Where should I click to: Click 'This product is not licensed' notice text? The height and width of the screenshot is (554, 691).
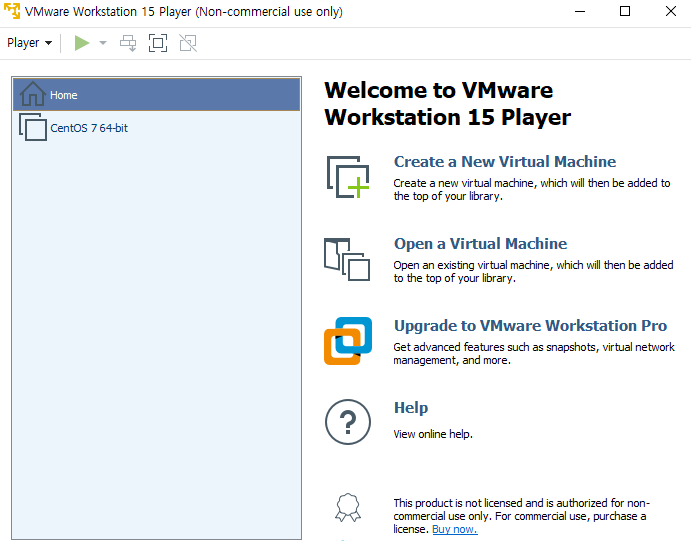click(521, 516)
